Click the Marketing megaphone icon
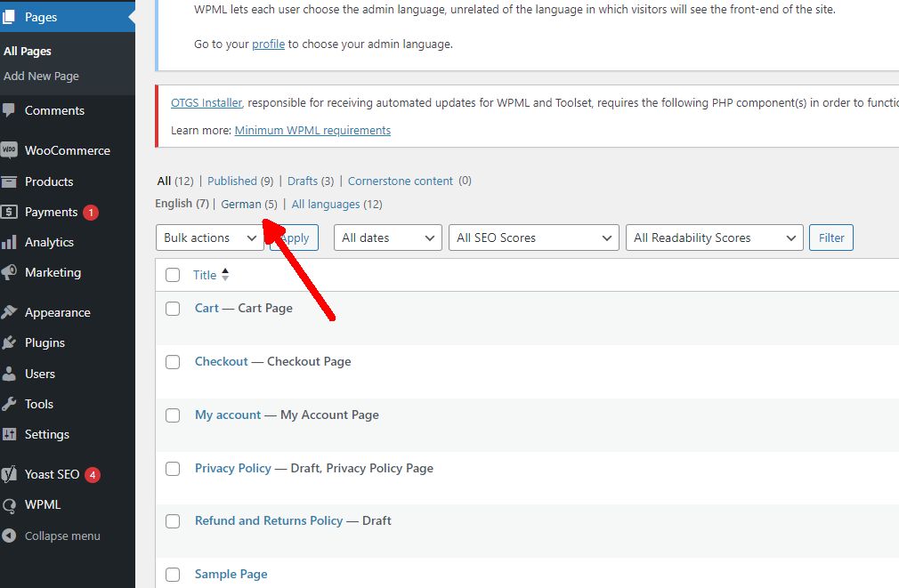 [9, 272]
